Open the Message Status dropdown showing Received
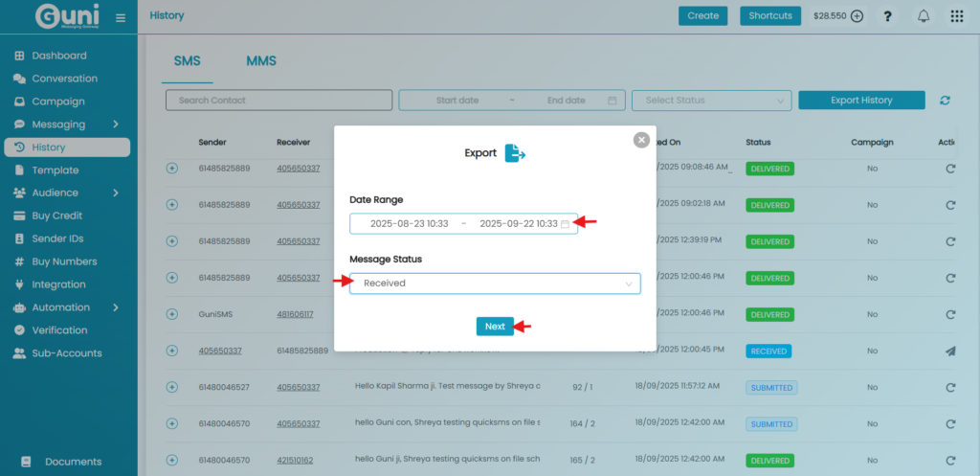Viewport: 980px width, 476px height. [x=495, y=283]
